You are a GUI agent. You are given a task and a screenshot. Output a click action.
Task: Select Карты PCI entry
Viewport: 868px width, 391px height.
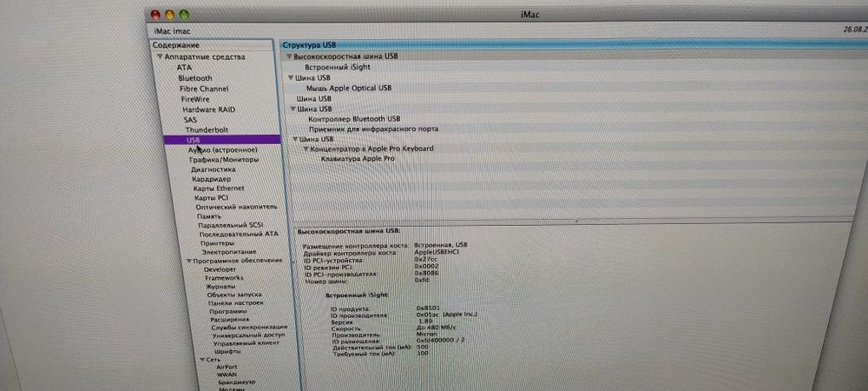pyautogui.click(x=211, y=198)
